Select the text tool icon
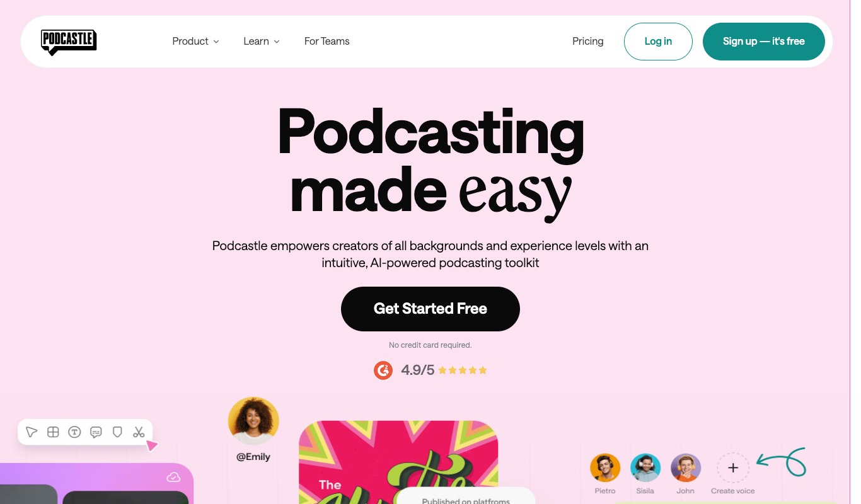Image resolution: width=861 pixels, height=504 pixels. pos(74,432)
